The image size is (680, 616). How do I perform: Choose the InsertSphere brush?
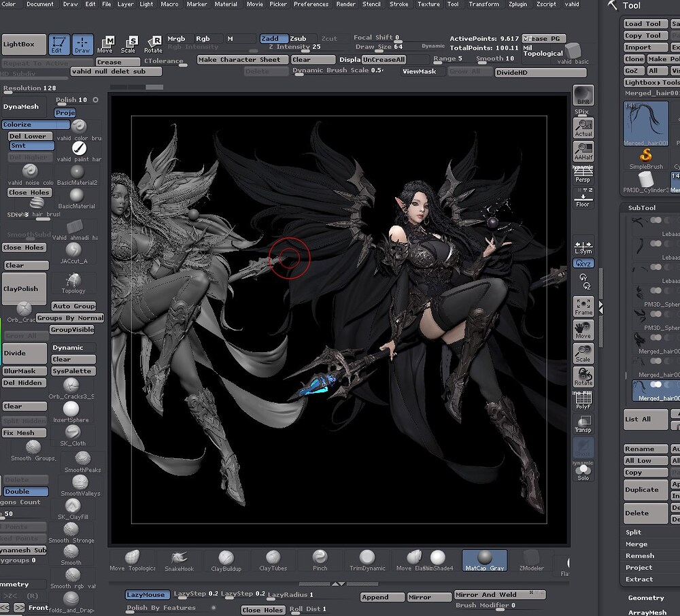[71, 412]
